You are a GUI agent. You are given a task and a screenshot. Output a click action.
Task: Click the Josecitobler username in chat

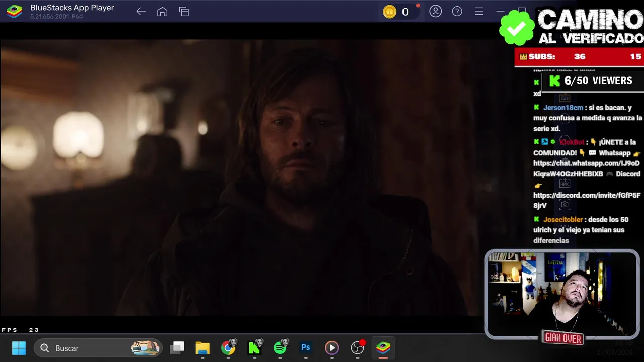click(563, 220)
